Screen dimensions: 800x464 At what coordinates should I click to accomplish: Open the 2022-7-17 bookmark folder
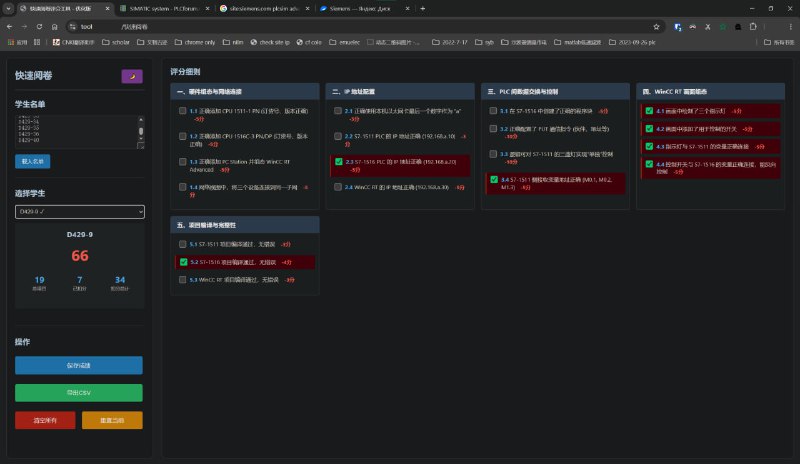pos(453,43)
